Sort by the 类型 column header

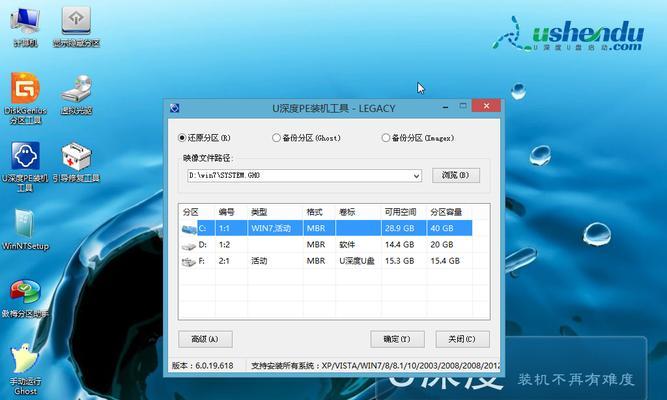tap(275, 212)
